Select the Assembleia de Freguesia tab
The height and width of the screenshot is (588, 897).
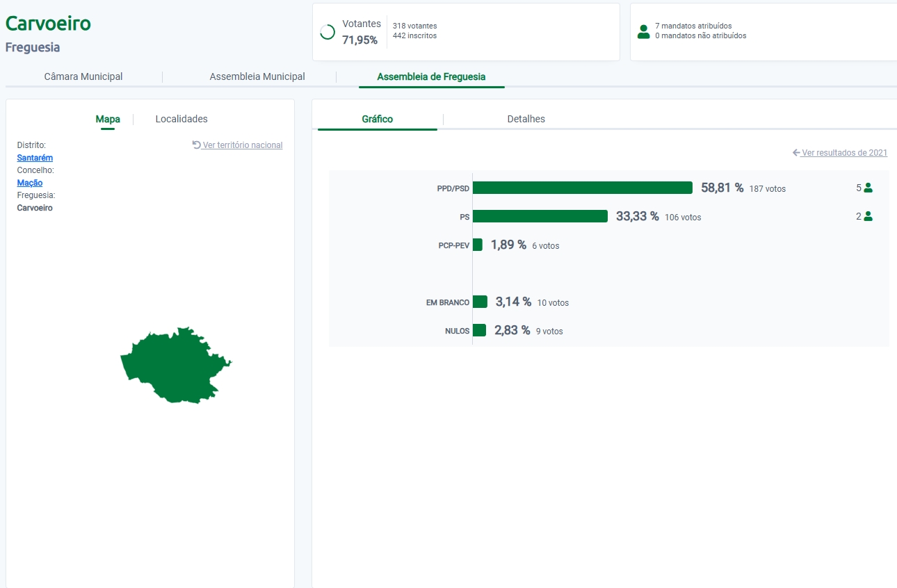[x=431, y=76]
